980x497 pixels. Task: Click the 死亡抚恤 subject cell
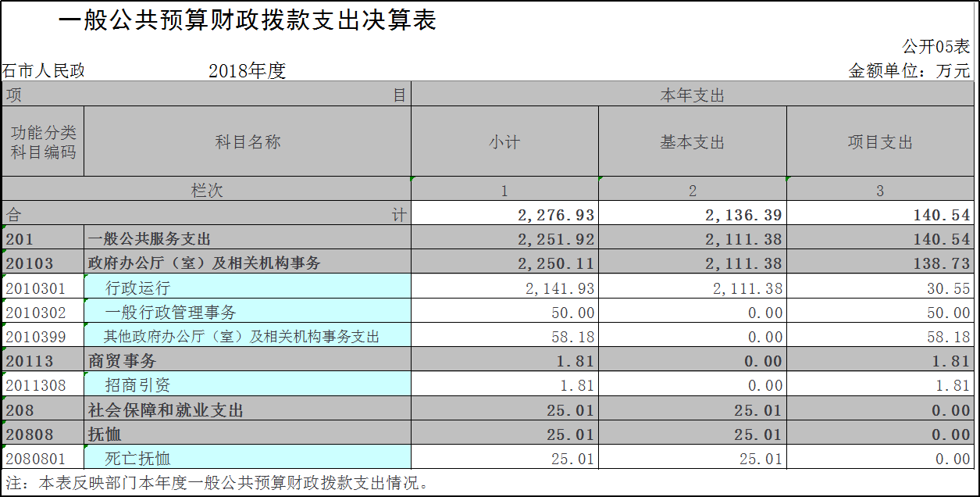point(138,459)
